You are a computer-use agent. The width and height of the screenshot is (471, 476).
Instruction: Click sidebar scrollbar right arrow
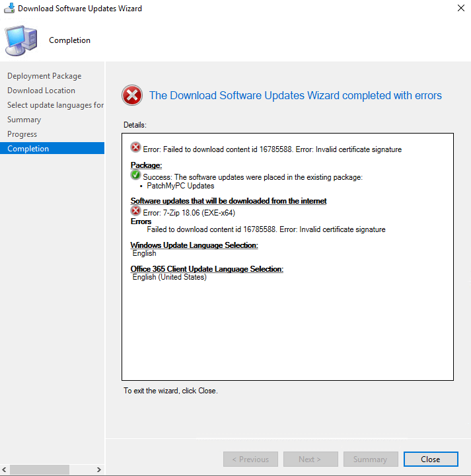pos(99,469)
